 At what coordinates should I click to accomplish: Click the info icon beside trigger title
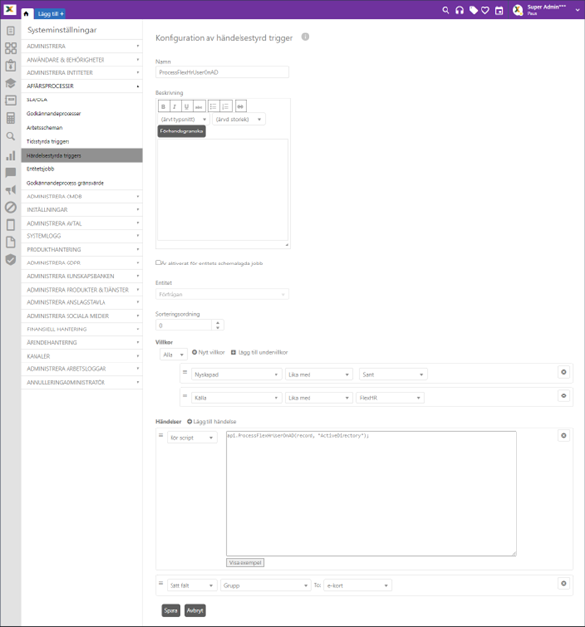305,37
